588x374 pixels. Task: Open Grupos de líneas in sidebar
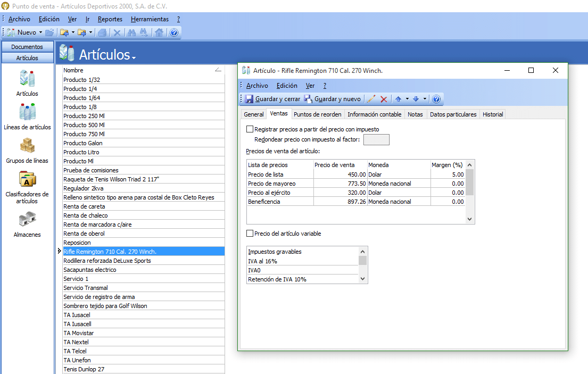[27, 150]
